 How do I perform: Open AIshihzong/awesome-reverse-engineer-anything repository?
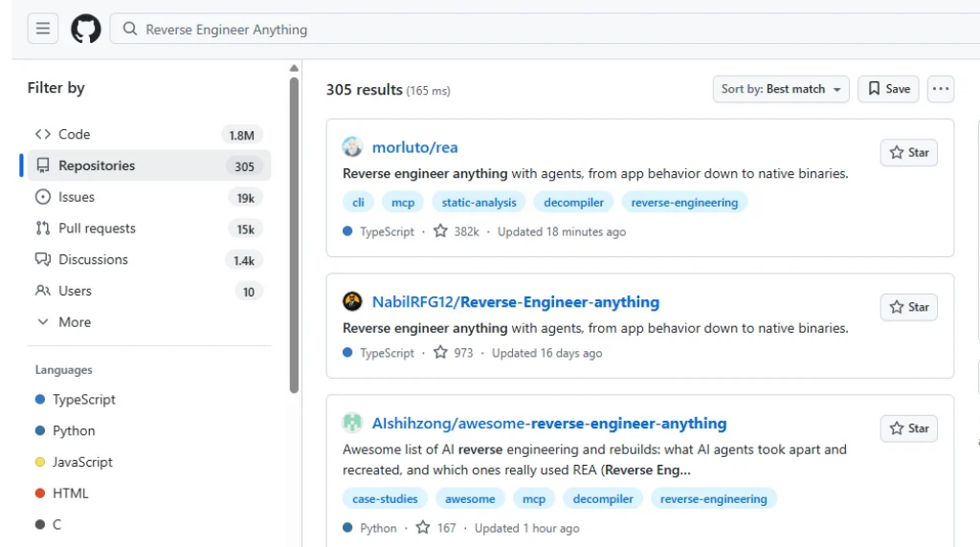click(x=549, y=424)
